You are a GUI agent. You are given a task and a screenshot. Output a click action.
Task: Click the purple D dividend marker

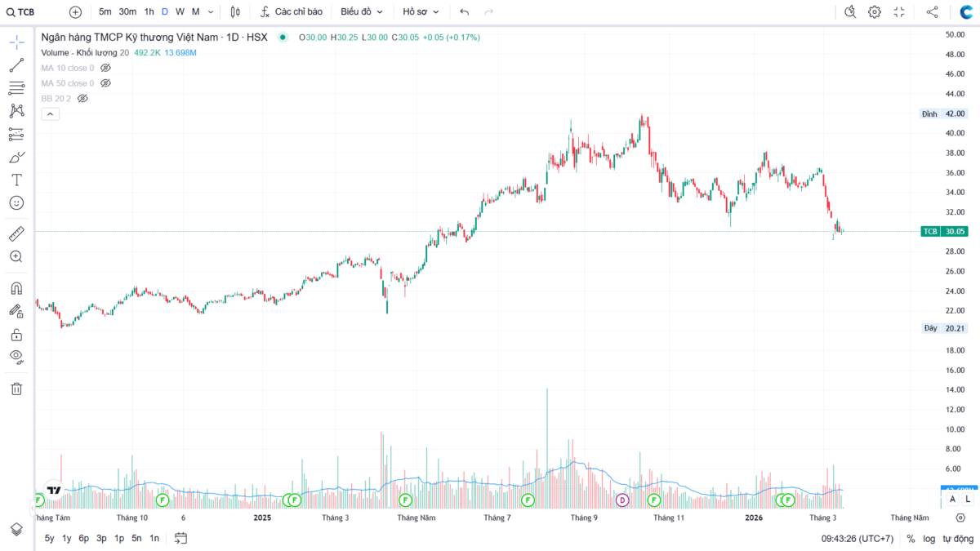pos(622,500)
